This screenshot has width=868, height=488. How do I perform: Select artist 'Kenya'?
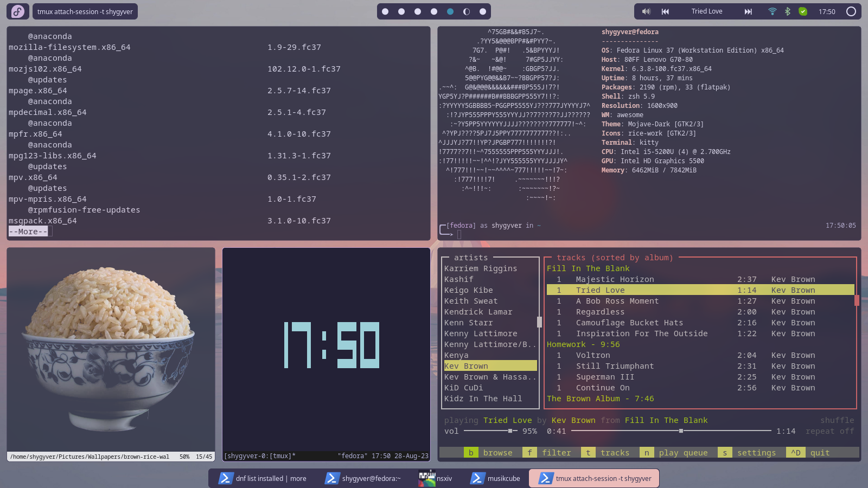456,355
